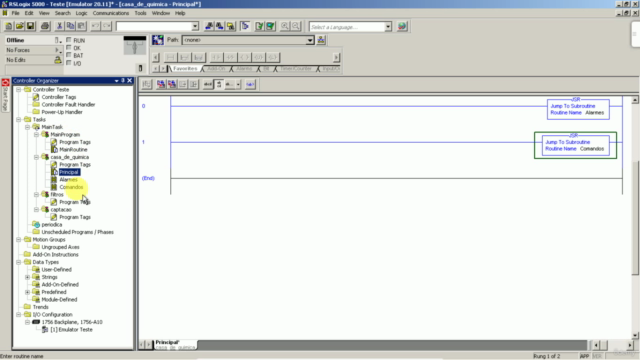Click the Zoom Out magnifier icon

(x=296, y=26)
